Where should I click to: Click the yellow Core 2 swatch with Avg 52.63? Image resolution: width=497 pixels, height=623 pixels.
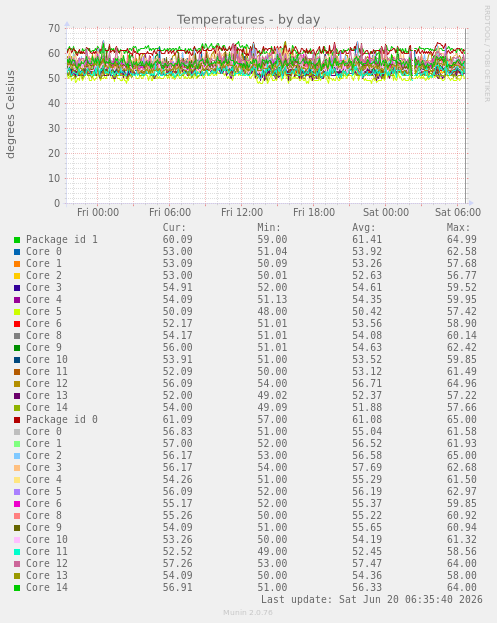click(x=17, y=276)
